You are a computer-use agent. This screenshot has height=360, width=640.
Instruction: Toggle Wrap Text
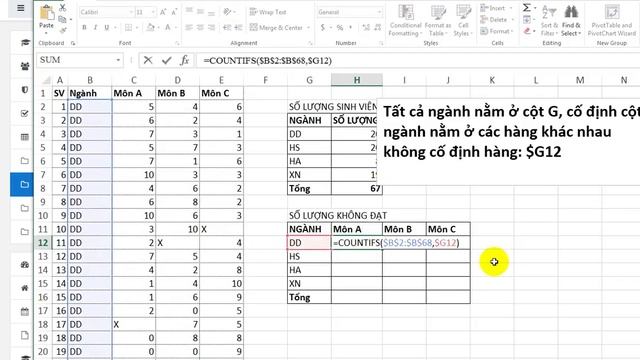[x=268, y=12]
